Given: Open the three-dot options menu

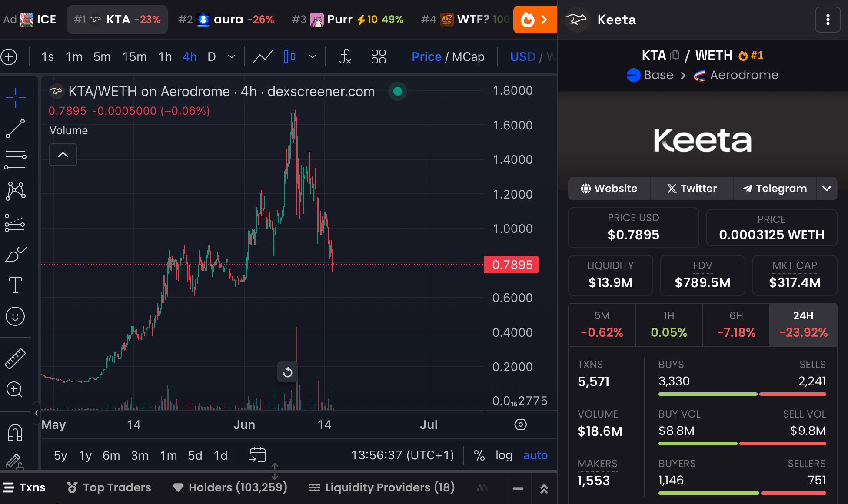Looking at the screenshot, I should point(828,20).
